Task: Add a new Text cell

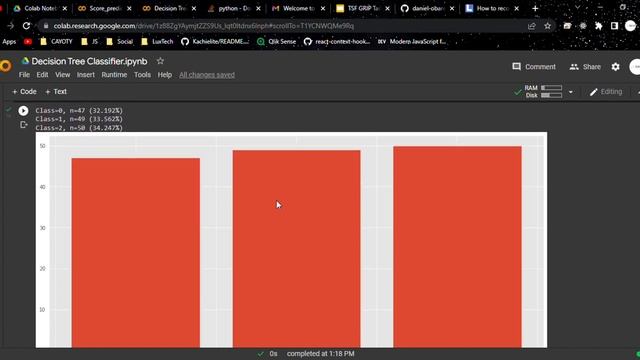Action: pos(56,91)
